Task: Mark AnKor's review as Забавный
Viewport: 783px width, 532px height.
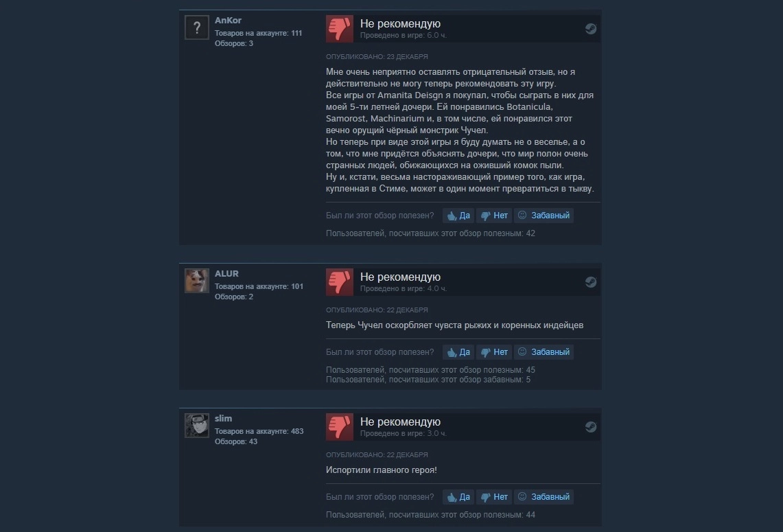Action: (544, 216)
